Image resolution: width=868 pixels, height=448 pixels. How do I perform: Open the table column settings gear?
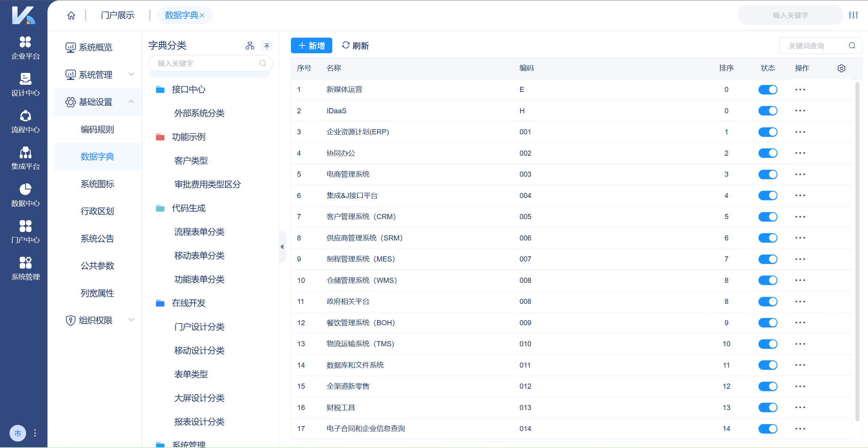pyautogui.click(x=841, y=68)
